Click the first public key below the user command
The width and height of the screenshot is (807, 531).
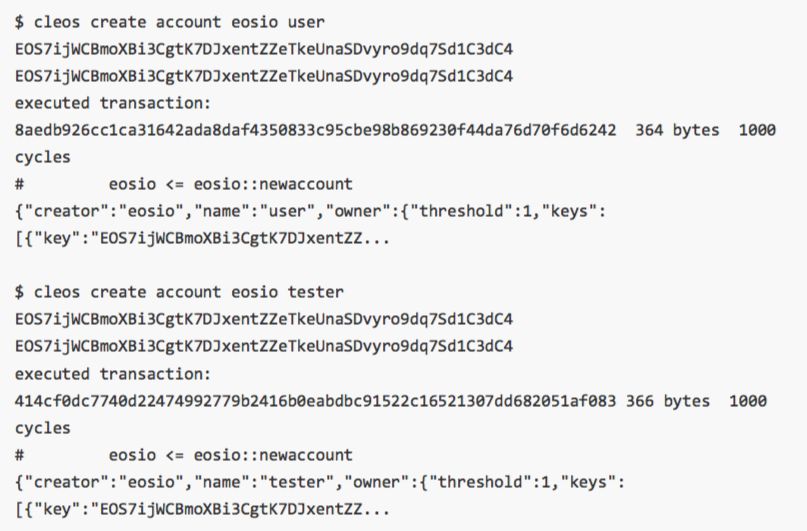(x=264, y=48)
